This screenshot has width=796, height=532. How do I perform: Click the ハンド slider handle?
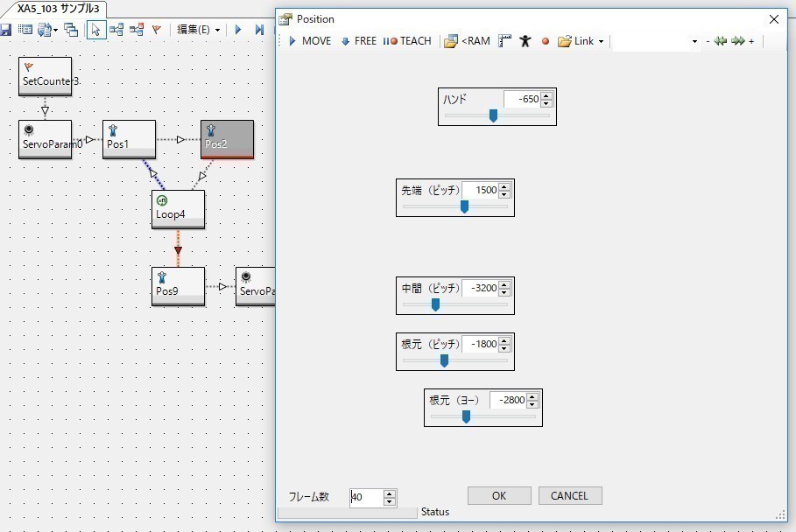[493, 115]
